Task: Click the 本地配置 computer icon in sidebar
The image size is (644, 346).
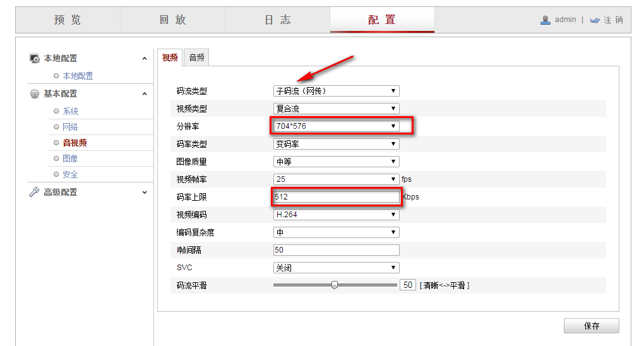Action: coord(35,59)
